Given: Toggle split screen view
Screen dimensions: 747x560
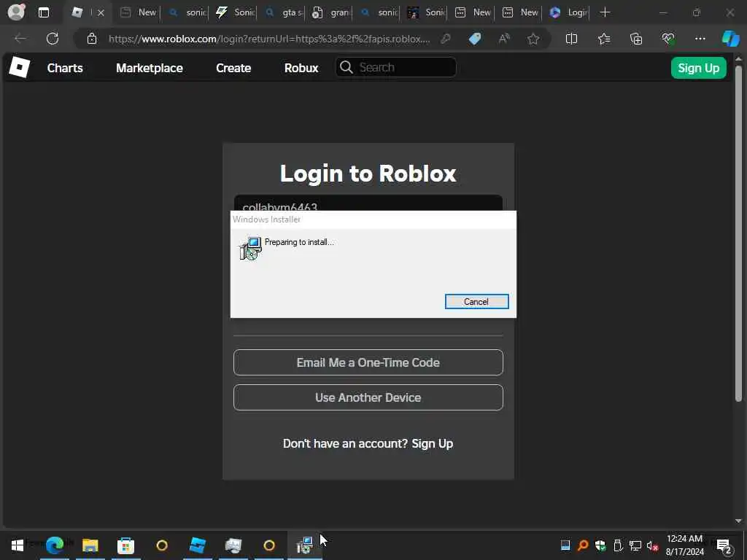Looking at the screenshot, I should tap(571, 39).
